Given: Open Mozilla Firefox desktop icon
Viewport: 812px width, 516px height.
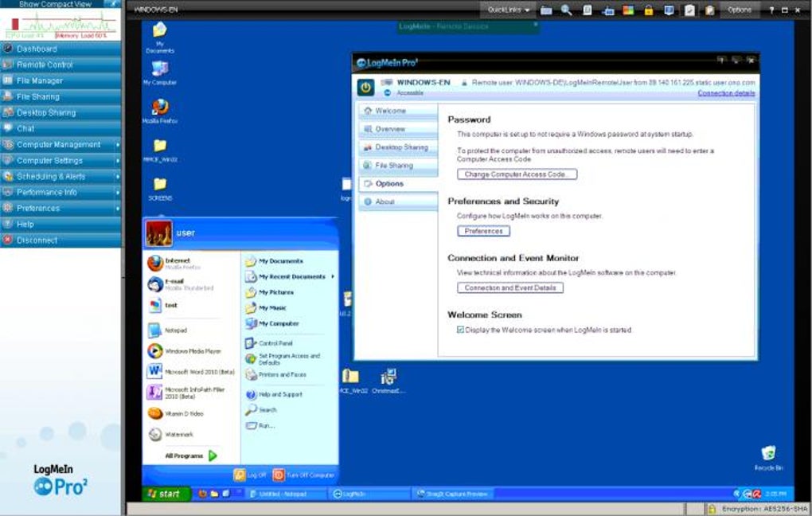Looking at the screenshot, I should pos(160,111).
